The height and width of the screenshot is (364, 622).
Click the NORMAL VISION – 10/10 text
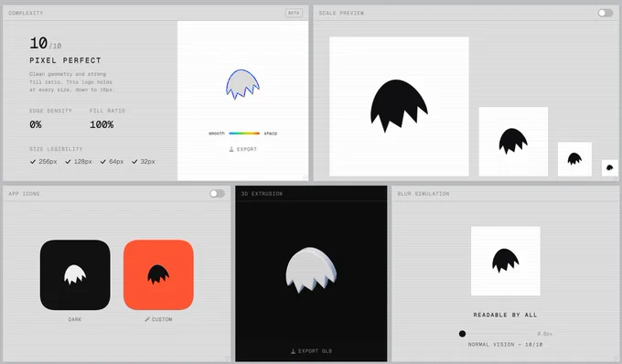click(x=505, y=344)
